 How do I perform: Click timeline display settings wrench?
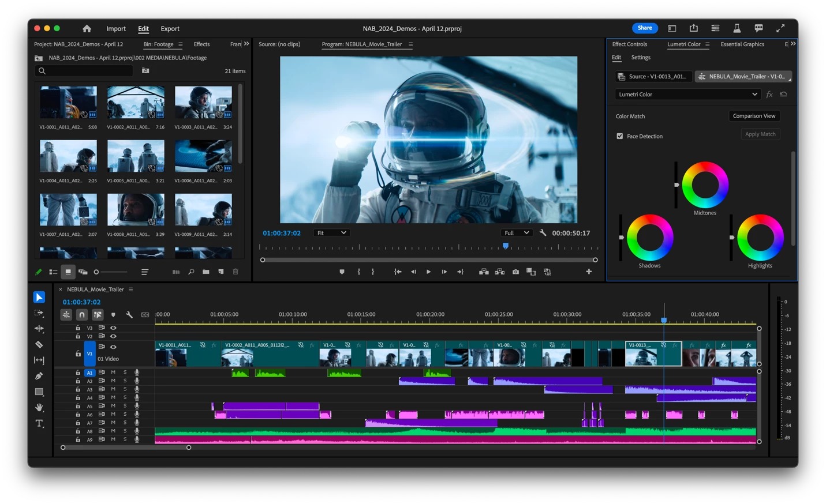129,314
